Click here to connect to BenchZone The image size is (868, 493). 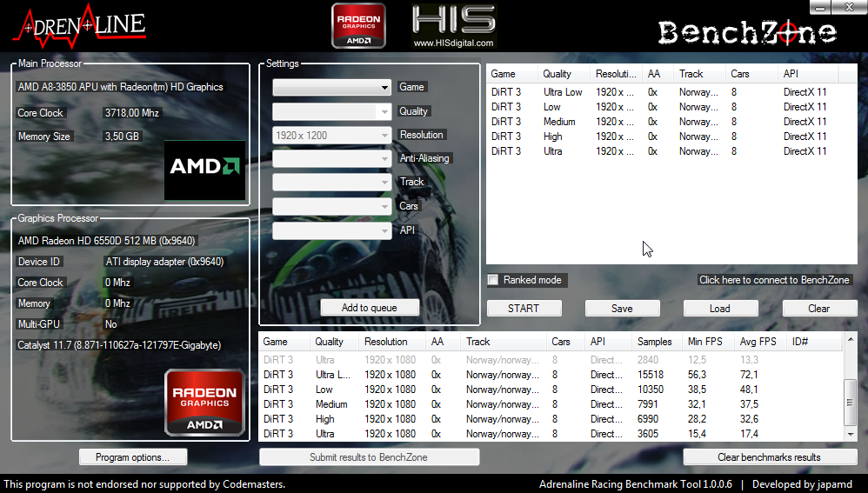[774, 280]
